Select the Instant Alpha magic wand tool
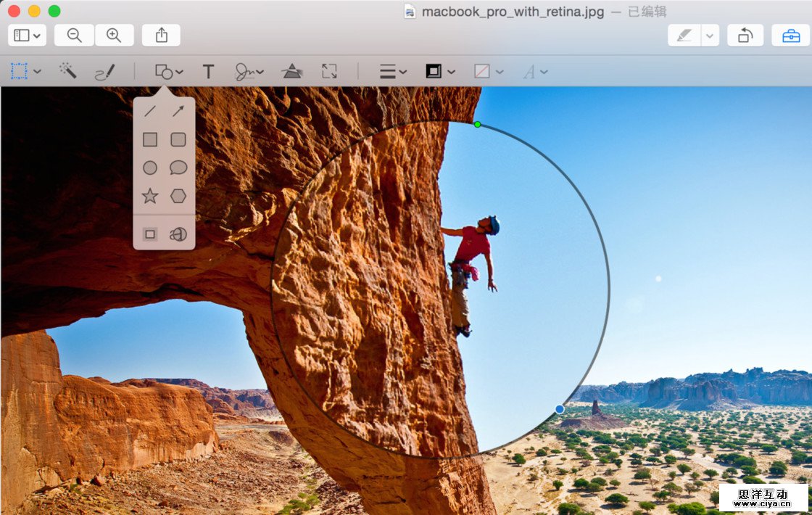 (x=68, y=70)
